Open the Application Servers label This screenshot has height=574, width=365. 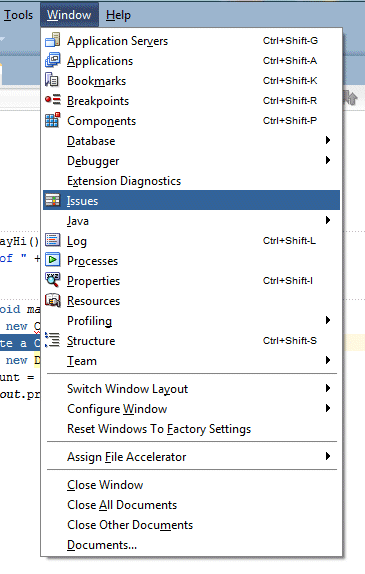tap(118, 41)
